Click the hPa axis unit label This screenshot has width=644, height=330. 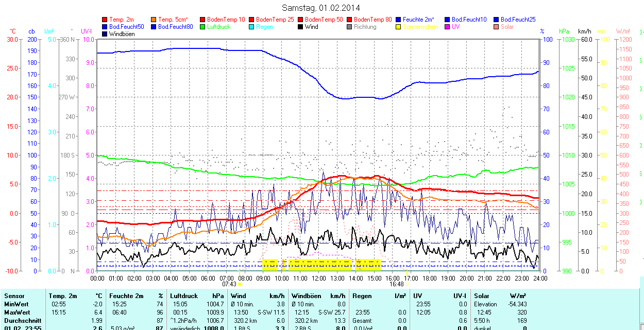tap(564, 31)
